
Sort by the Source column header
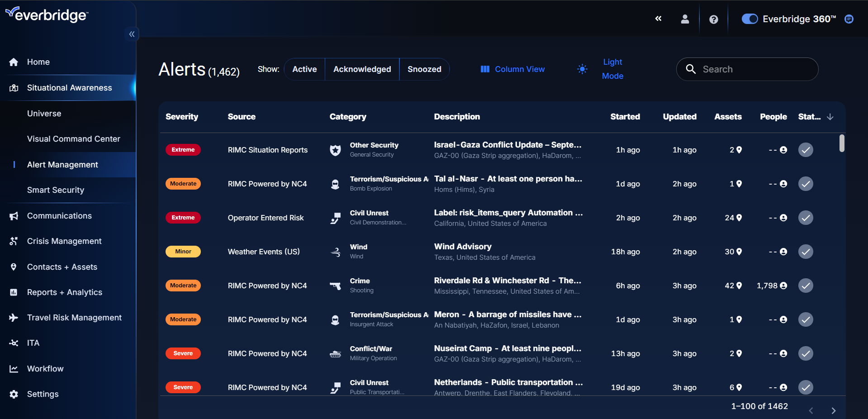coord(242,117)
